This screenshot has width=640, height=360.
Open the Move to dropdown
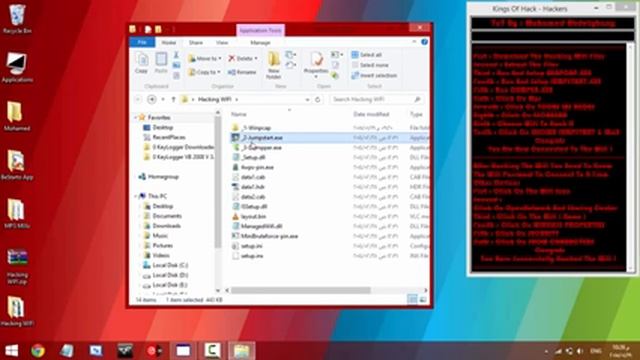204,58
